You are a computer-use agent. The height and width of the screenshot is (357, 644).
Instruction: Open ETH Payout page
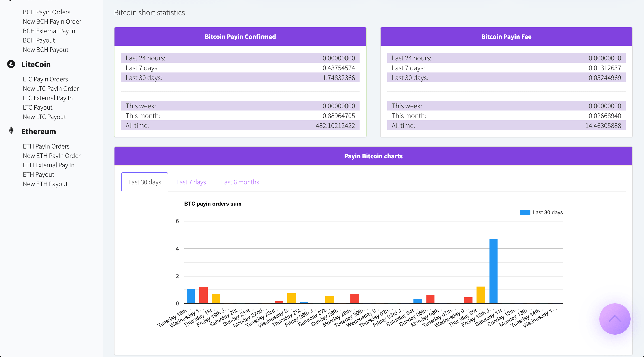click(38, 174)
